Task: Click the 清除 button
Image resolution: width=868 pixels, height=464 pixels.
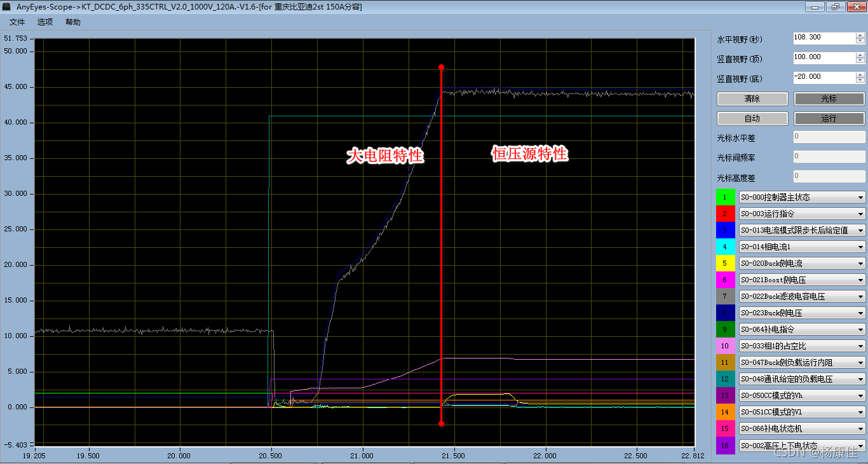Action: coord(752,99)
